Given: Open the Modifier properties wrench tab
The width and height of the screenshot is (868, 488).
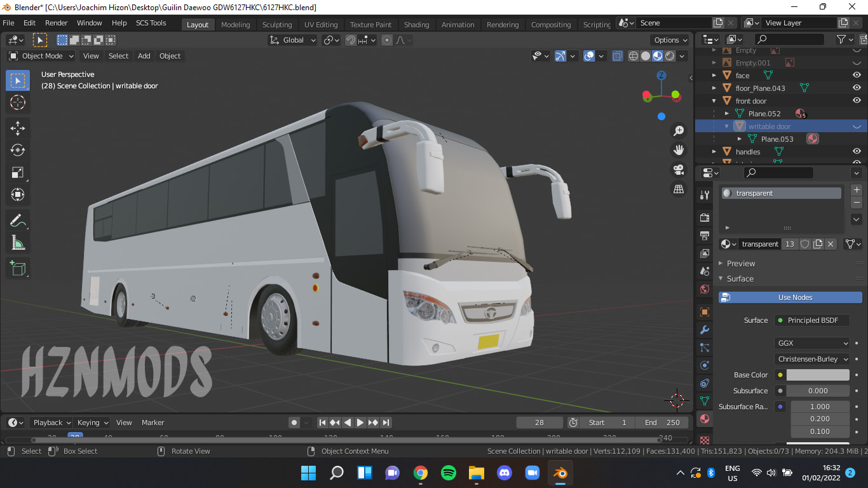Looking at the screenshot, I should click(x=705, y=330).
